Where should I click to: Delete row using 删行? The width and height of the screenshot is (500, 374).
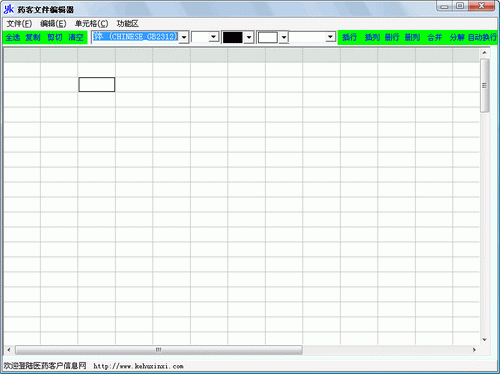point(392,37)
